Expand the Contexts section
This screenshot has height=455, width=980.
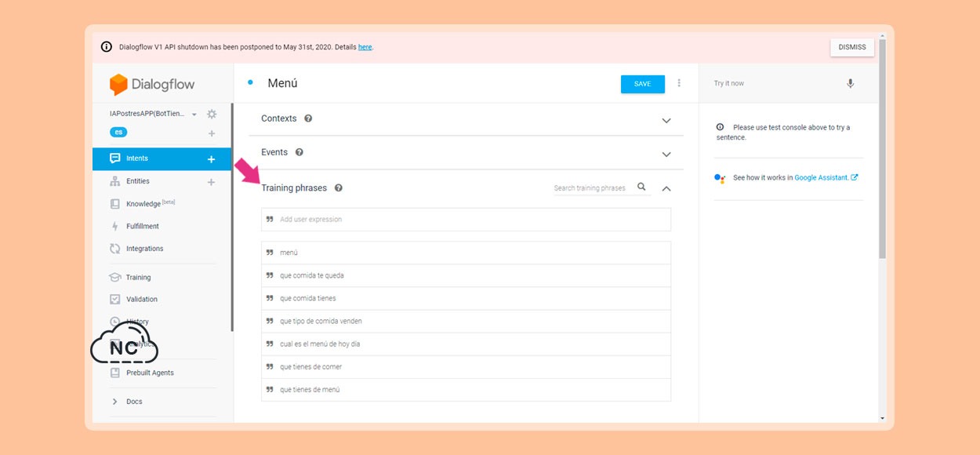tap(666, 121)
